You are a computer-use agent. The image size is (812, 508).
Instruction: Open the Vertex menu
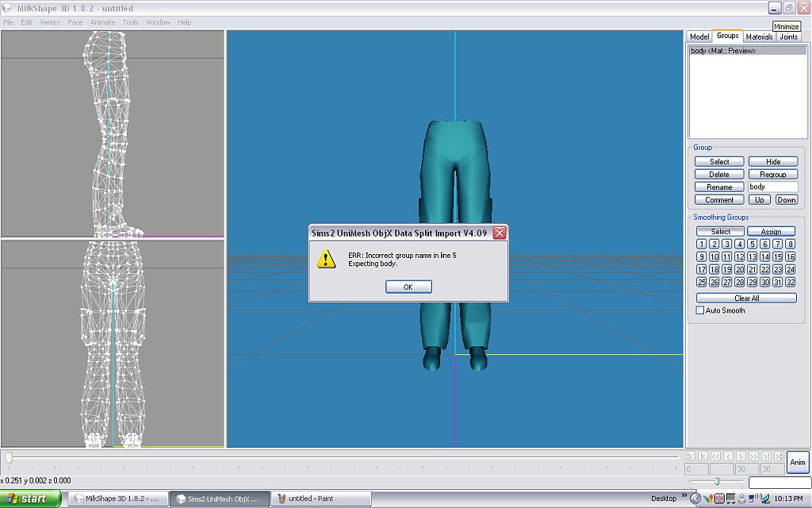[x=50, y=22]
